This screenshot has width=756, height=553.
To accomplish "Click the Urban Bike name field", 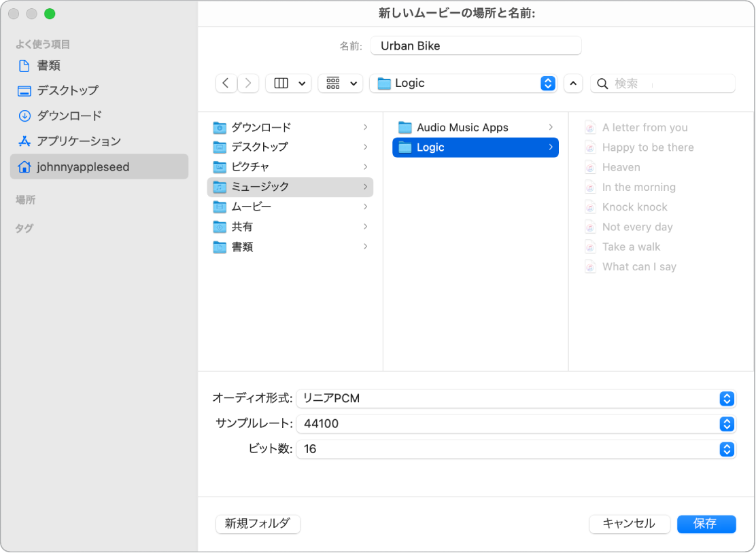I will (475, 46).
